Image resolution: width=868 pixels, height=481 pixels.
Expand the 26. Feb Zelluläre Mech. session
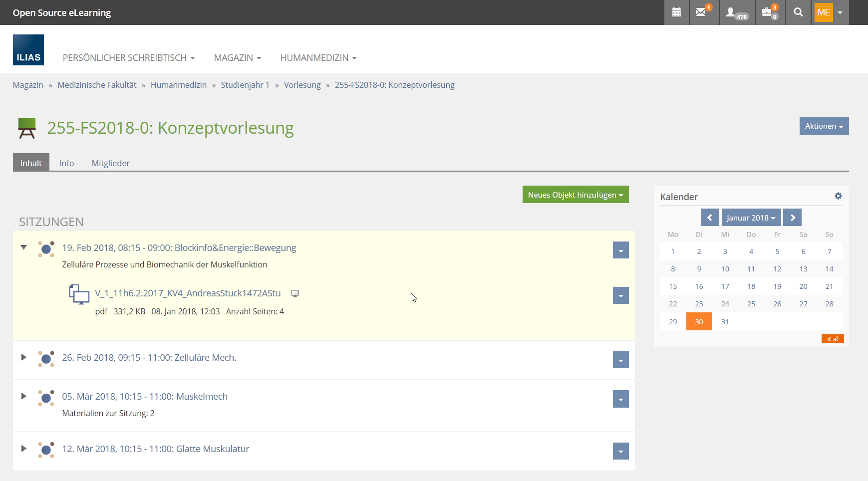[x=23, y=357]
